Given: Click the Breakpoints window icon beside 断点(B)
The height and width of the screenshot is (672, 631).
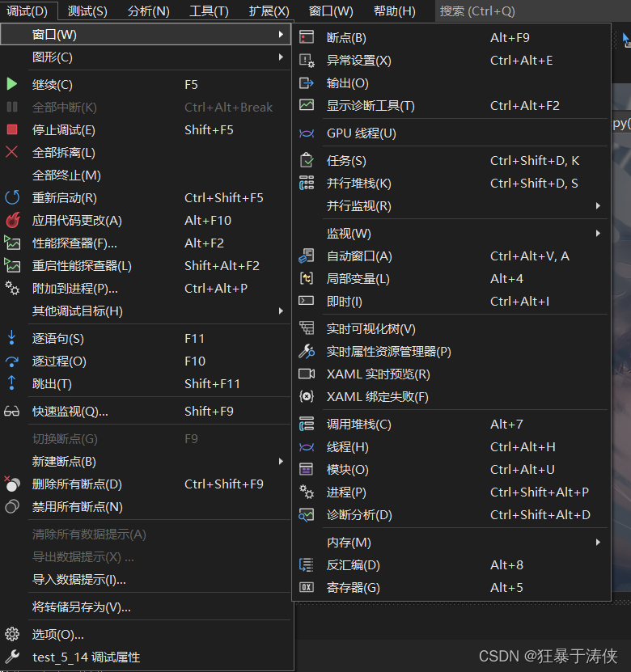Looking at the screenshot, I should pyautogui.click(x=307, y=37).
